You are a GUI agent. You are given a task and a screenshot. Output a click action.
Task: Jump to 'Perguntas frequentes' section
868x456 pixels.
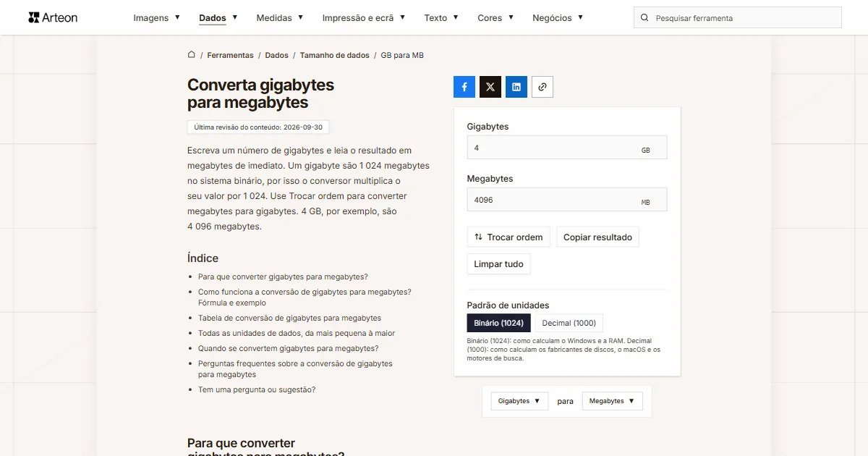point(295,369)
